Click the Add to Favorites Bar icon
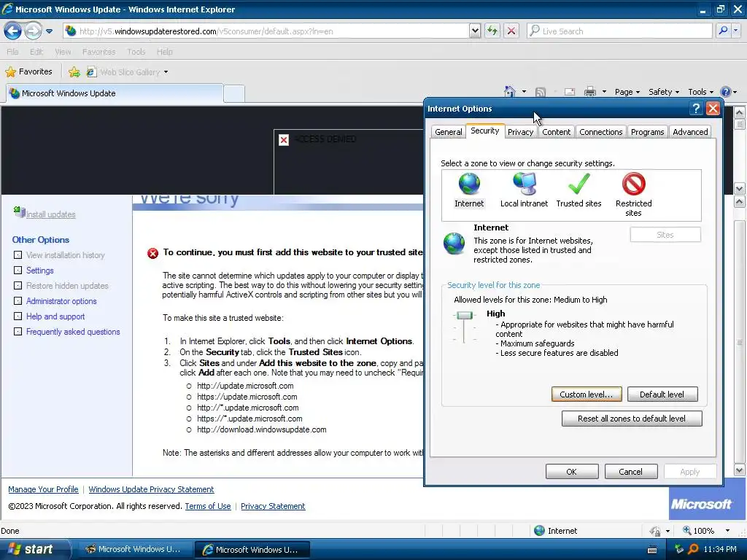 tap(74, 72)
